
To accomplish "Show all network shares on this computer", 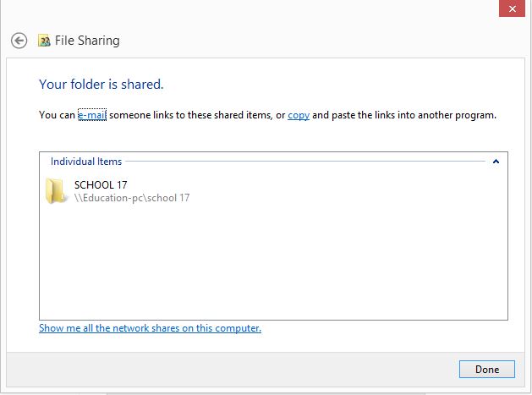I will [x=150, y=328].
